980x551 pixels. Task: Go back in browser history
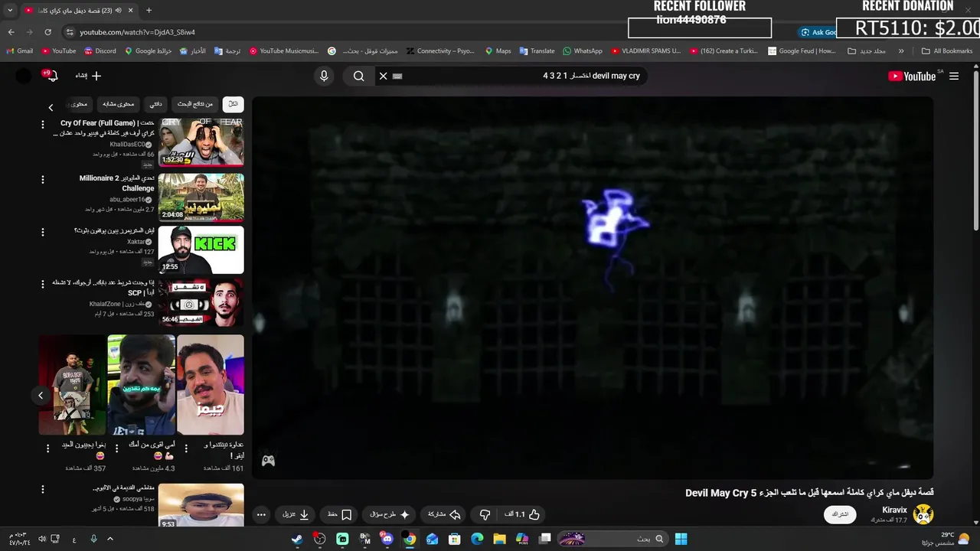tap(11, 32)
